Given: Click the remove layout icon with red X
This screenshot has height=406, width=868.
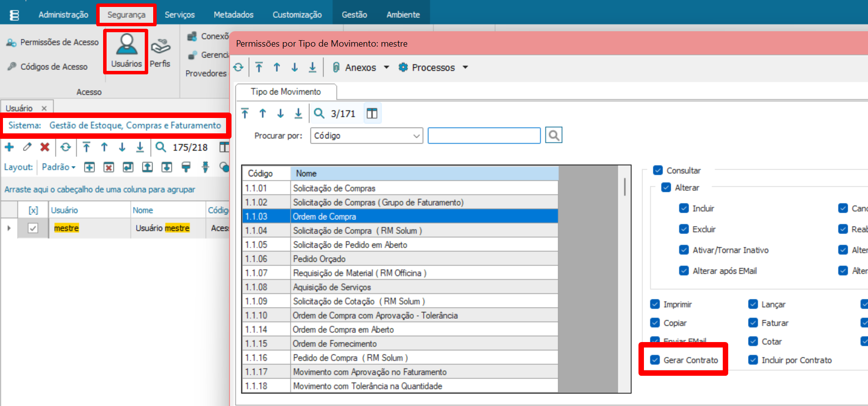Looking at the screenshot, I should tap(109, 167).
